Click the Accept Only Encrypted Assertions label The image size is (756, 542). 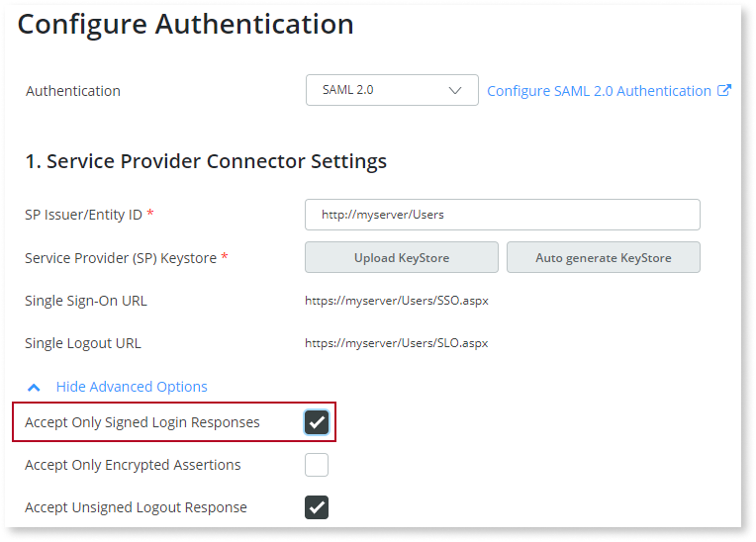pyautogui.click(x=133, y=465)
